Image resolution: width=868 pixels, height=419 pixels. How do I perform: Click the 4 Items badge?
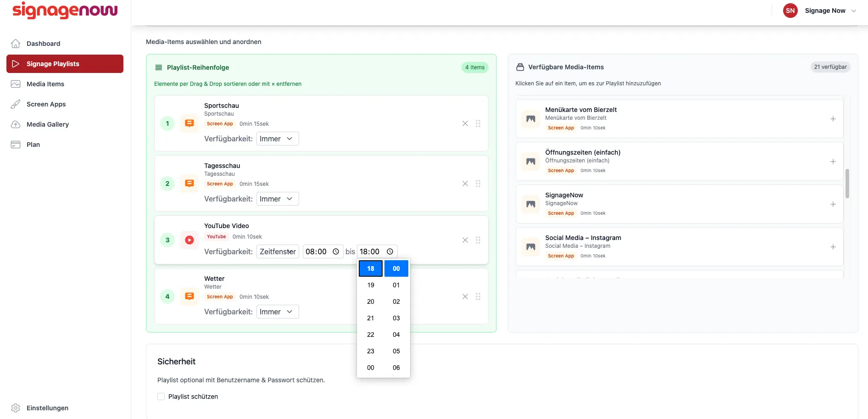(x=475, y=67)
